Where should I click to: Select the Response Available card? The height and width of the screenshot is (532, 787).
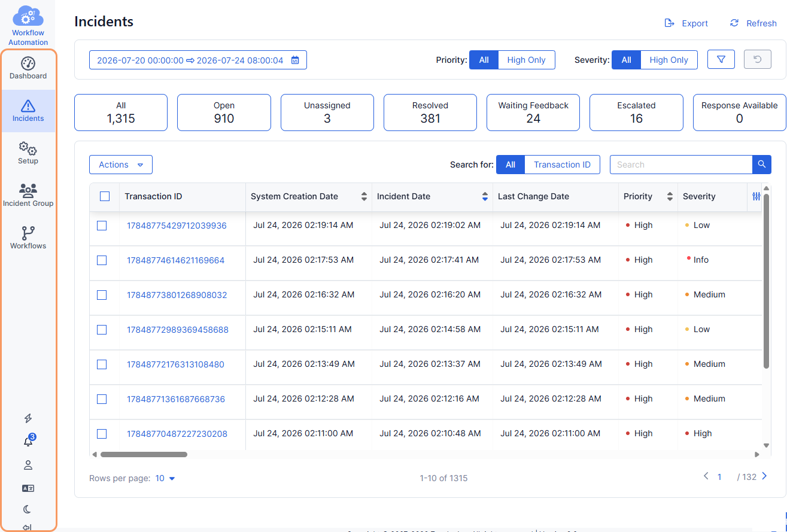pyautogui.click(x=740, y=113)
